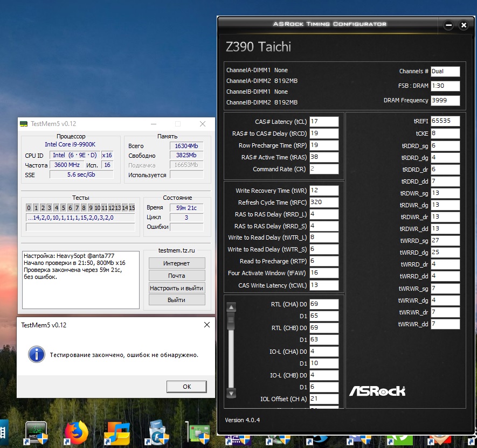Close the TestMem5 main window
477x448 pixels.
203,124
